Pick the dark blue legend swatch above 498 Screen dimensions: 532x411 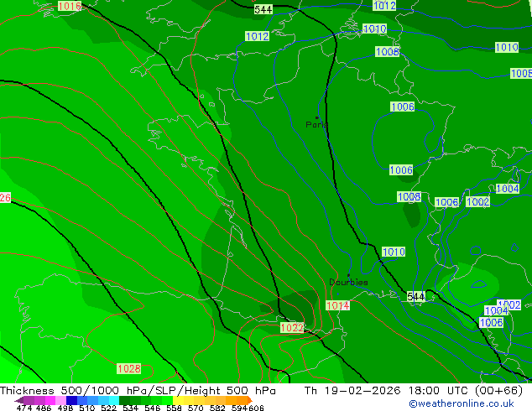click(71, 400)
